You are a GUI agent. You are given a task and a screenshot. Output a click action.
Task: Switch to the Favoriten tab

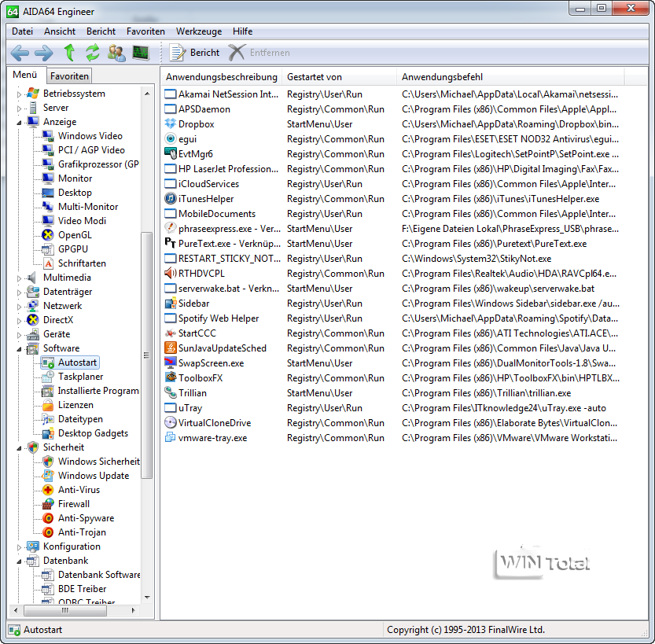point(70,76)
